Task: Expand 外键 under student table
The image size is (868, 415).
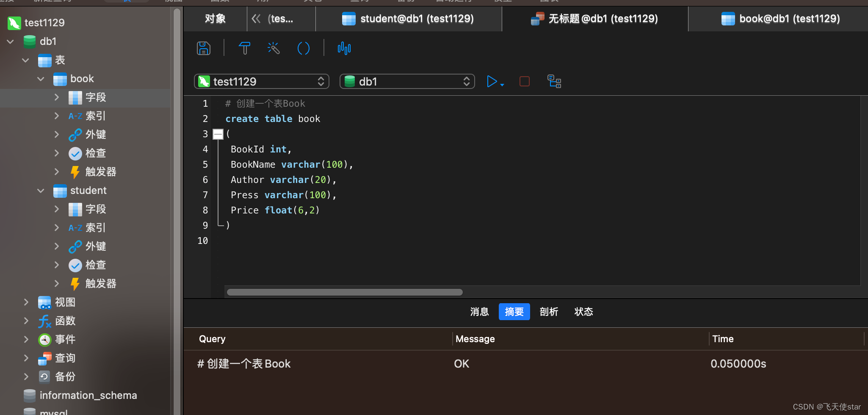Action: click(x=57, y=246)
